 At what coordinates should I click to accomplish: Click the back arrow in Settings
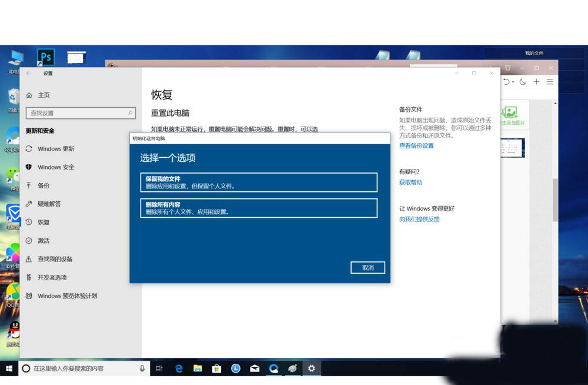point(28,73)
